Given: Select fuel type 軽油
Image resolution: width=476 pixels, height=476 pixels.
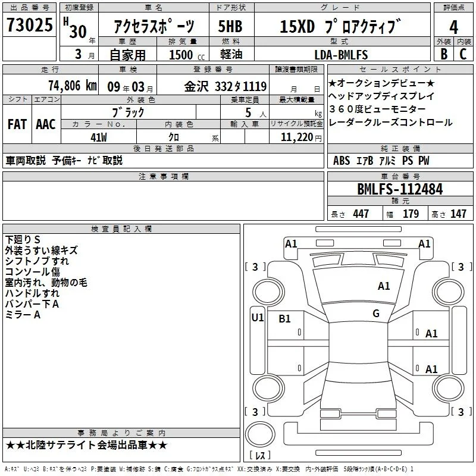Looking at the screenshot, I should pos(231,54).
